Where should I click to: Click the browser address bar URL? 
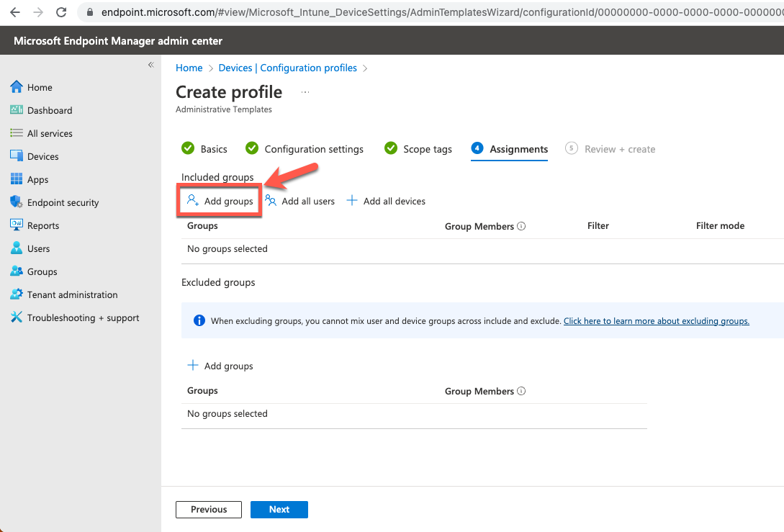click(442, 12)
